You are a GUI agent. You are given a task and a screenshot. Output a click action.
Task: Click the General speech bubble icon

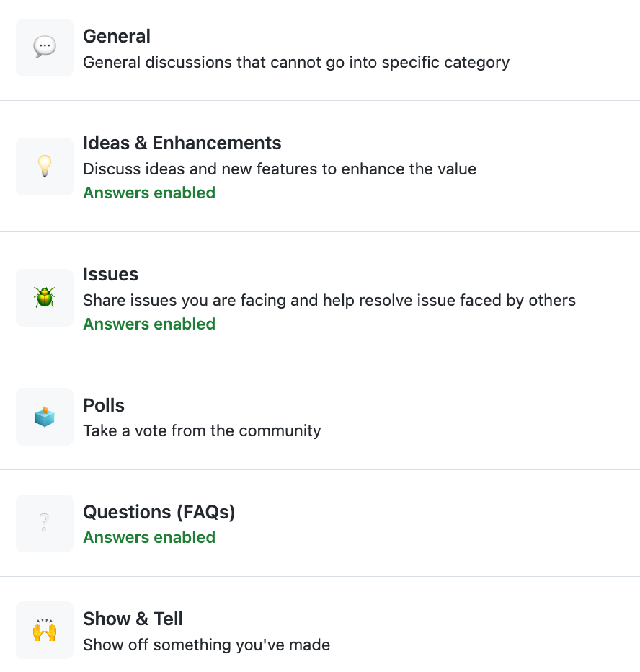pos(45,48)
